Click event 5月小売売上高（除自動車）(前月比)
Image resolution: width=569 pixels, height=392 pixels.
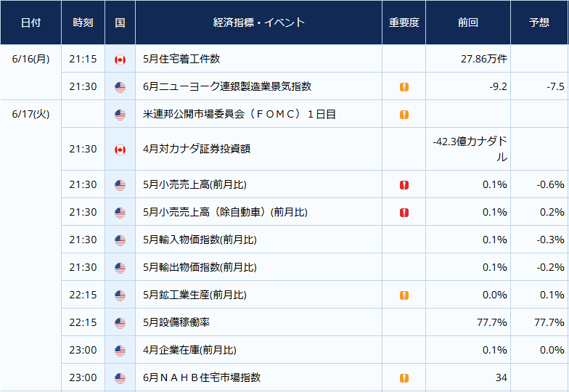pos(225,212)
